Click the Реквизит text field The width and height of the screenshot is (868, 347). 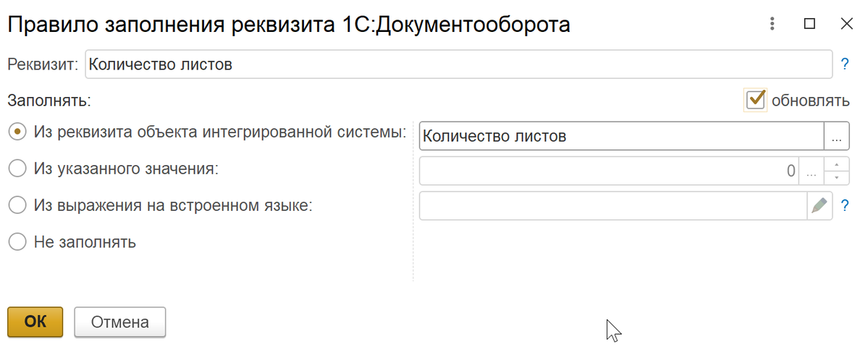(x=458, y=64)
